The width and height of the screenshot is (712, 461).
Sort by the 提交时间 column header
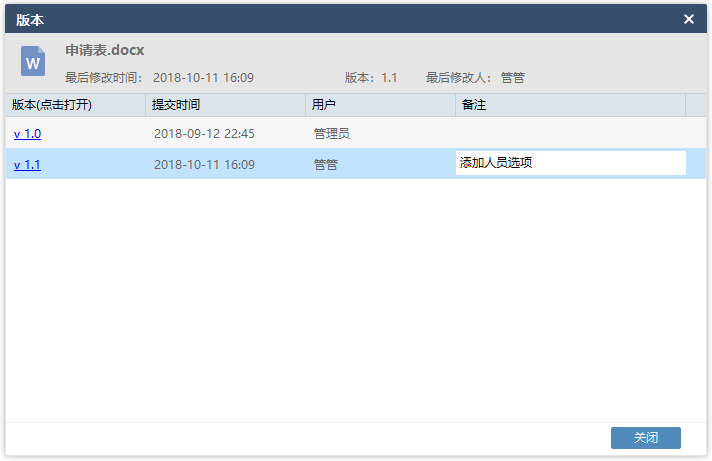point(225,105)
